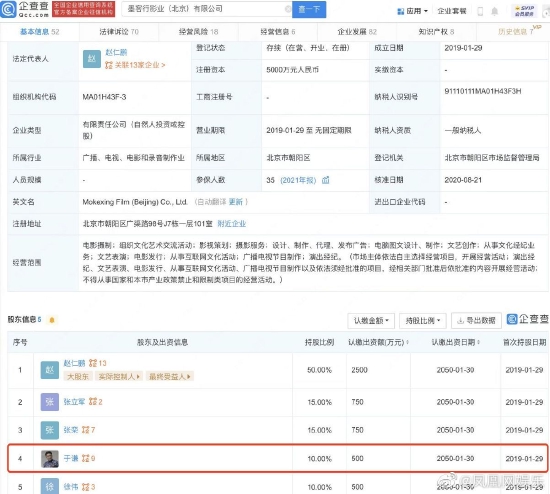Click the 大股东 tag
This screenshot has height=494, width=550.
tap(78, 376)
